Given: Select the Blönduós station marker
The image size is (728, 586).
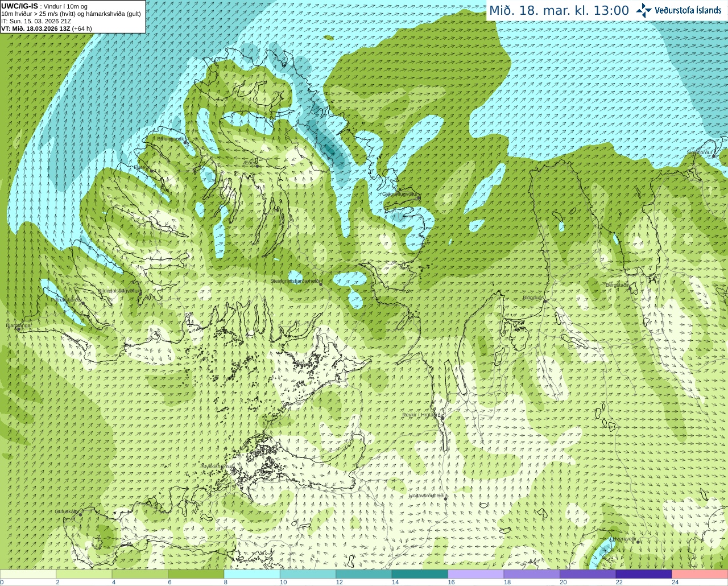Looking at the screenshot, I should point(545,302).
